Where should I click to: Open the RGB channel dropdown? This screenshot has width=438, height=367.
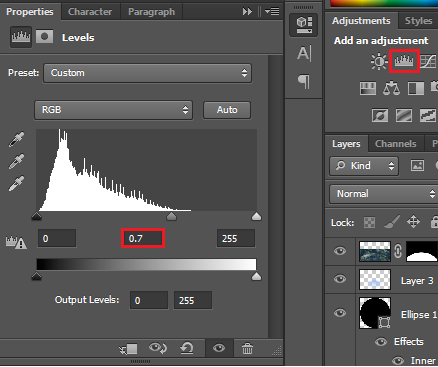click(x=113, y=110)
